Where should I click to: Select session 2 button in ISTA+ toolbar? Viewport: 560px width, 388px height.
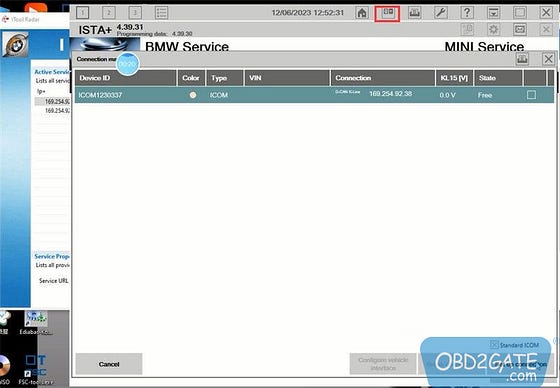click(109, 13)
